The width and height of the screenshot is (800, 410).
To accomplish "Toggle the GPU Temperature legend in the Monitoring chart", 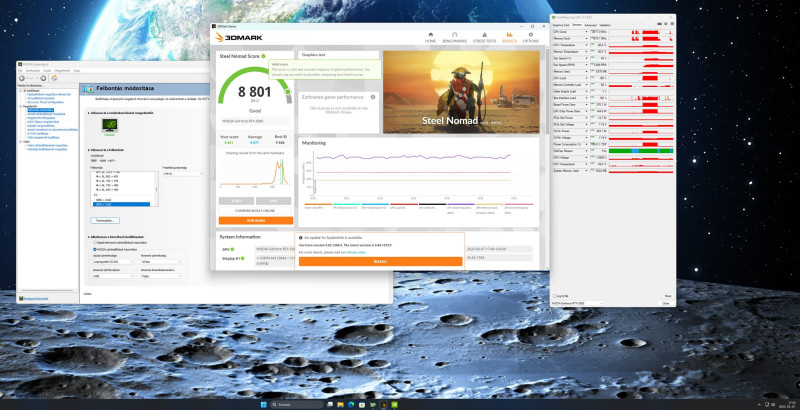I will [x=376, y=206].
